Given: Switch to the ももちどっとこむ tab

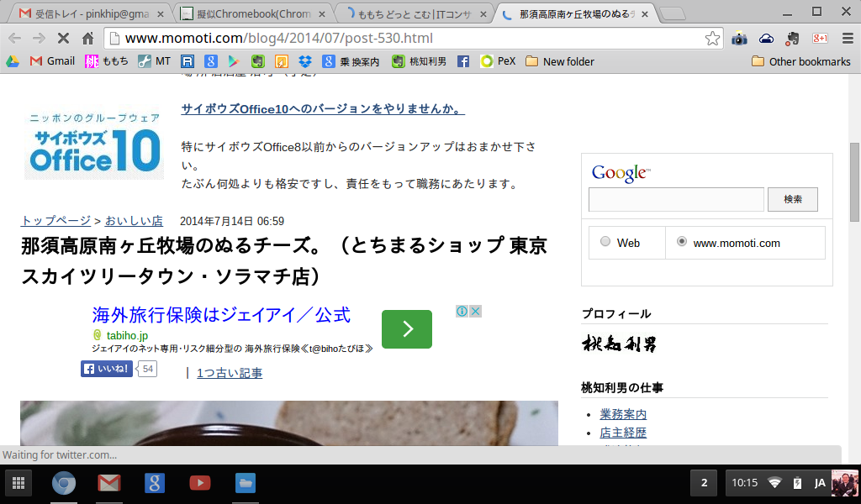Looking at the screenshot, I should tap(415, 14).
